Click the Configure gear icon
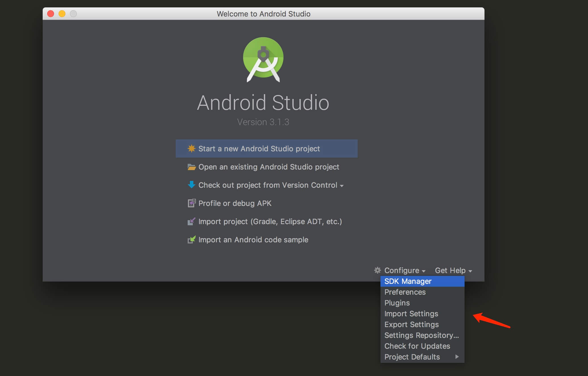Image resolution: width=588 pixels, height=376 pixels. tap(377, 270)
